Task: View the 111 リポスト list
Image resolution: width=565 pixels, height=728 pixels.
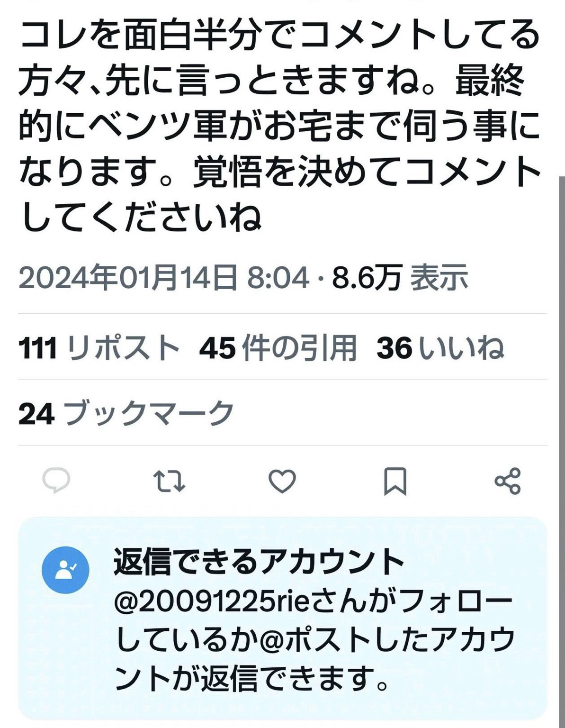Action: tap(99, 348)
